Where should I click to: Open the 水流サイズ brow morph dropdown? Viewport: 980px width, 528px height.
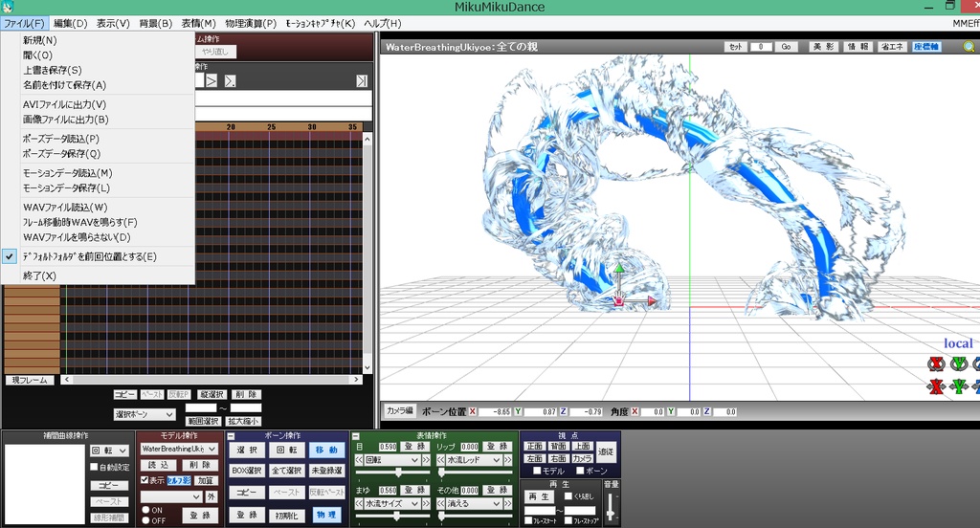pos(392,503)
